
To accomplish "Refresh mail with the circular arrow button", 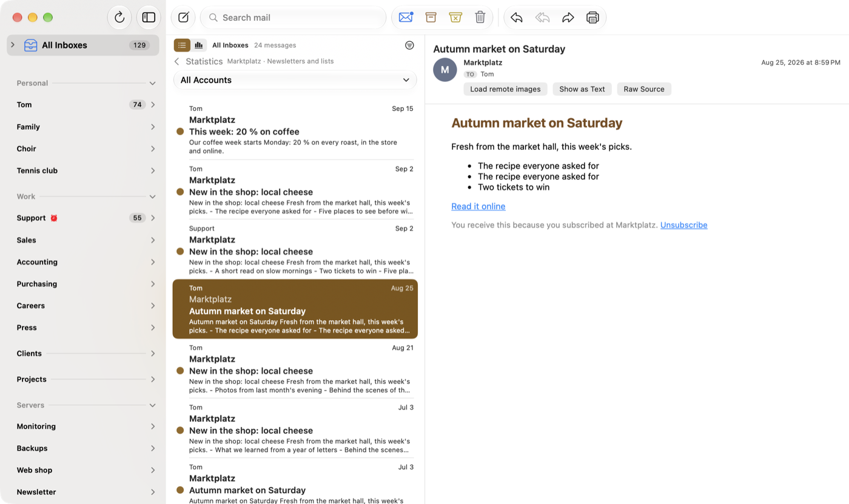I will [x=119, y=18].
